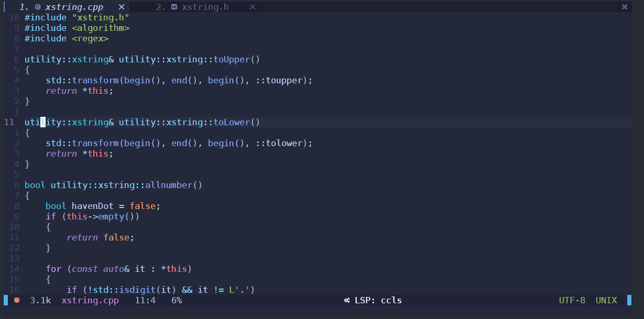The width and height of the screenshot is (644, 319).
Task: Switch to the xstring.h tab
Action: tap(205, 7)
